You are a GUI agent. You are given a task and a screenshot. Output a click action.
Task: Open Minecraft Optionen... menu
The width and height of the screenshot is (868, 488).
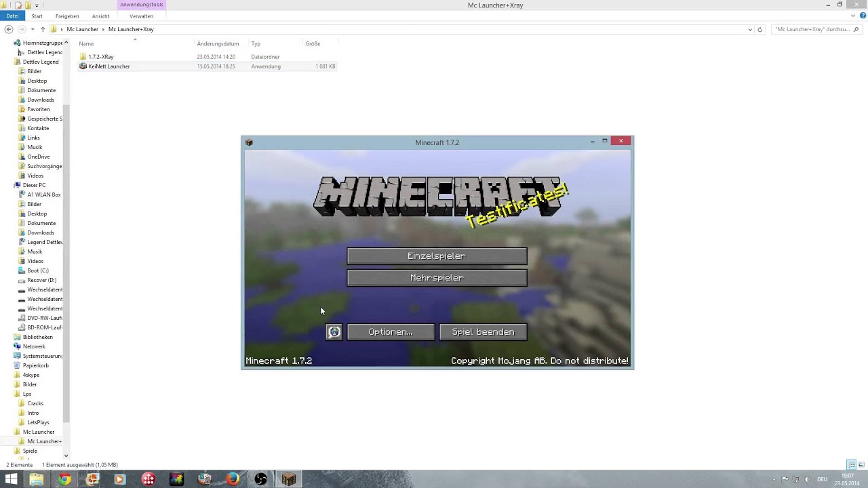click(x=391, y=332)
